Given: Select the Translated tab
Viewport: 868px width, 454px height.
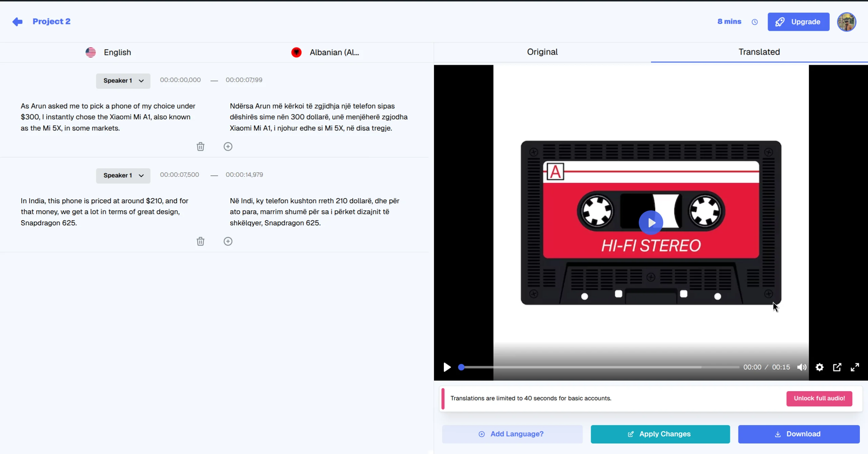Looking at the screenshot, I should [x=759, y=52].
